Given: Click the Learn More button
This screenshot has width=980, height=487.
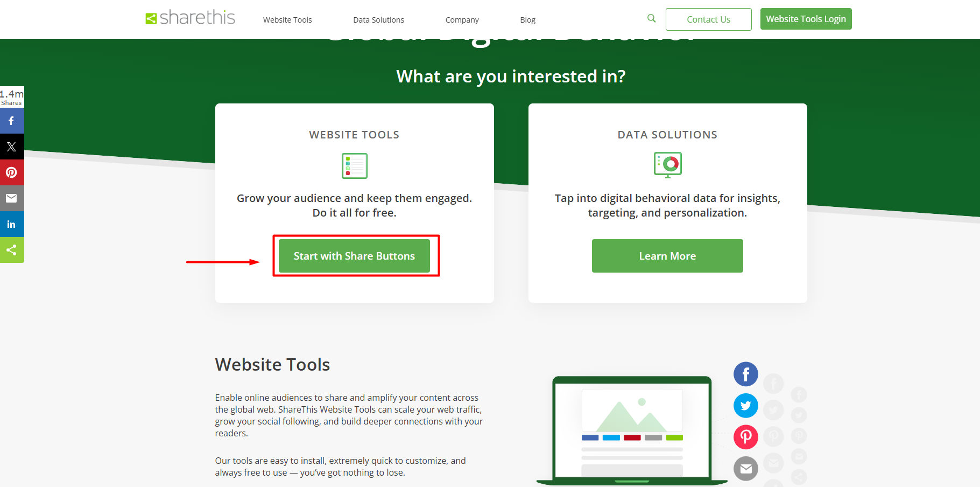Looking at the screenshot, I should click(667, 256).
